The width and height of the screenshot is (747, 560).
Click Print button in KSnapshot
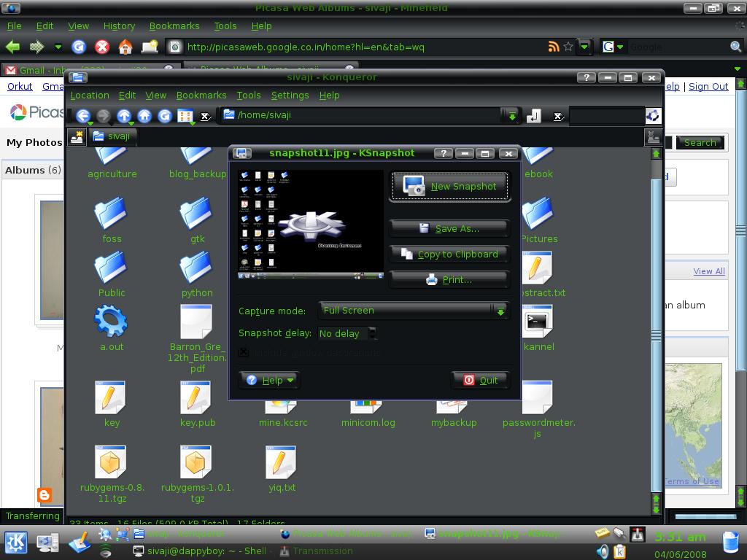coord(449,279)
